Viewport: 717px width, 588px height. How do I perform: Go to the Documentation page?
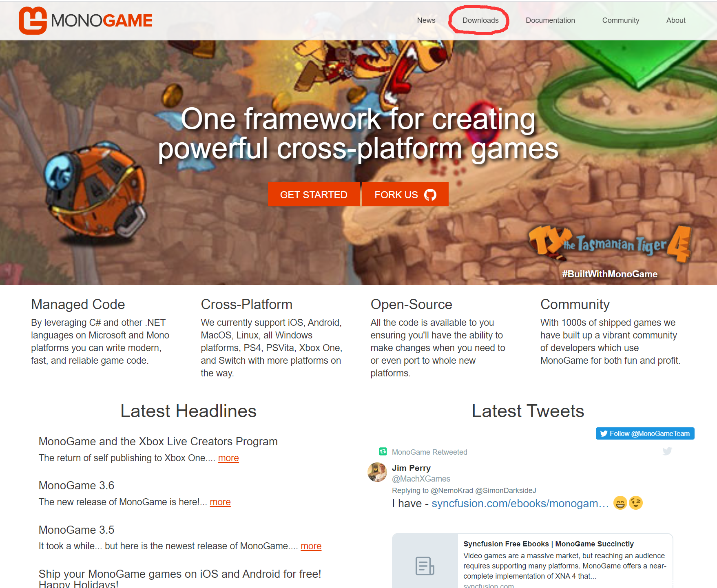click(x=550, y=20)
